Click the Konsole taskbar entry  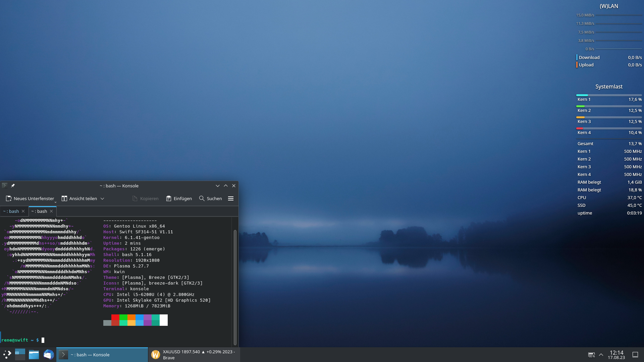102,355
